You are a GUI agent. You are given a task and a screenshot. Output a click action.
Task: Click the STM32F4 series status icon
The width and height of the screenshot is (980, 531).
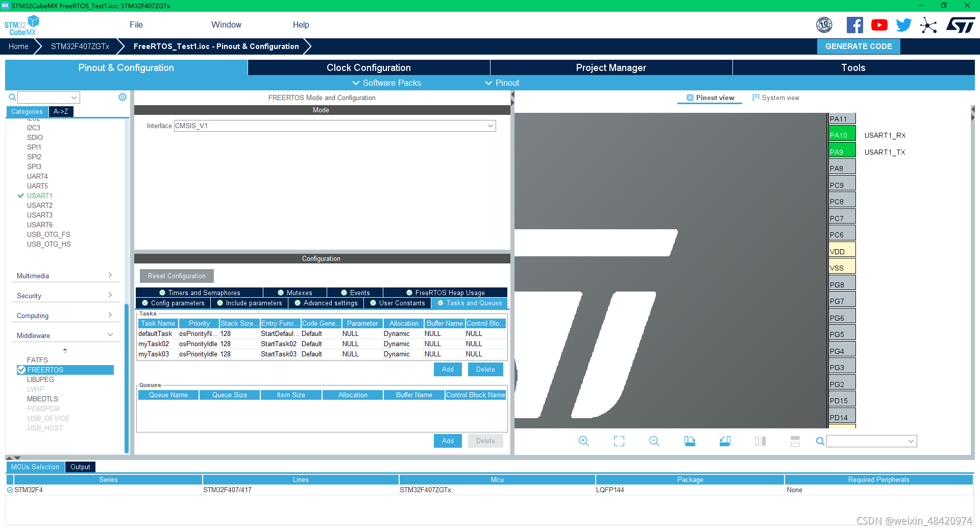pyautogui.click(x=10, y=490)
